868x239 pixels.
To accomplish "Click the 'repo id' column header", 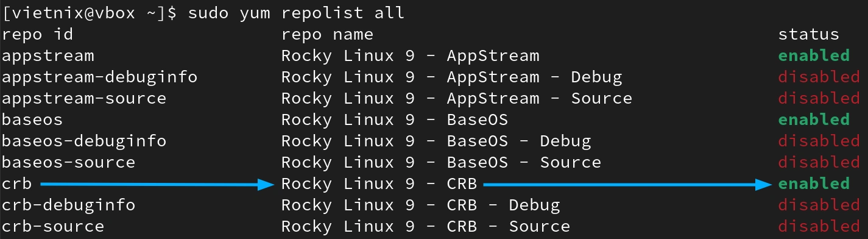I will pos(38,35).
